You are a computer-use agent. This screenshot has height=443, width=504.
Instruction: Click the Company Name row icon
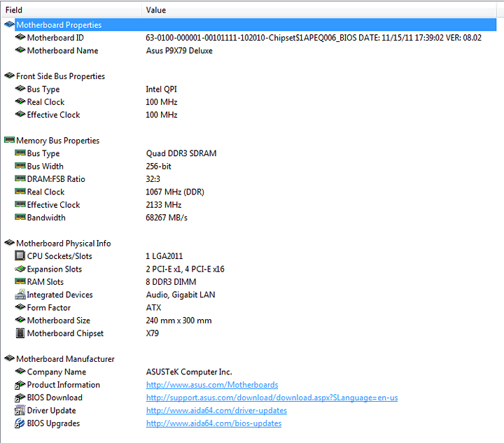(20, 372)
